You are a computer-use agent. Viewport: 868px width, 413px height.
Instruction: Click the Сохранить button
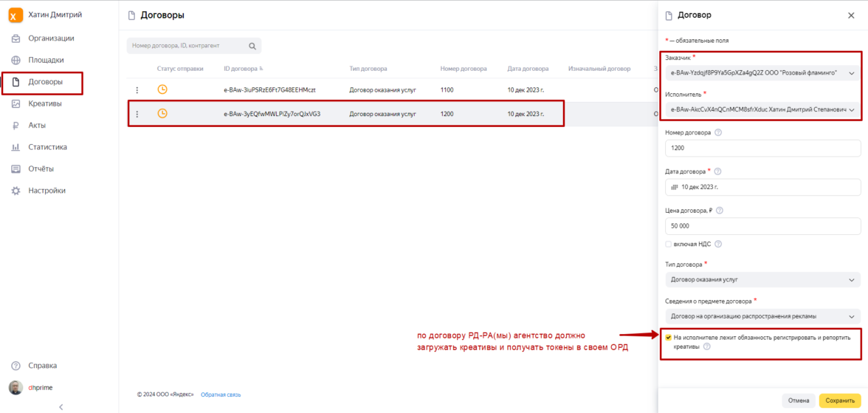coord(839,400)
